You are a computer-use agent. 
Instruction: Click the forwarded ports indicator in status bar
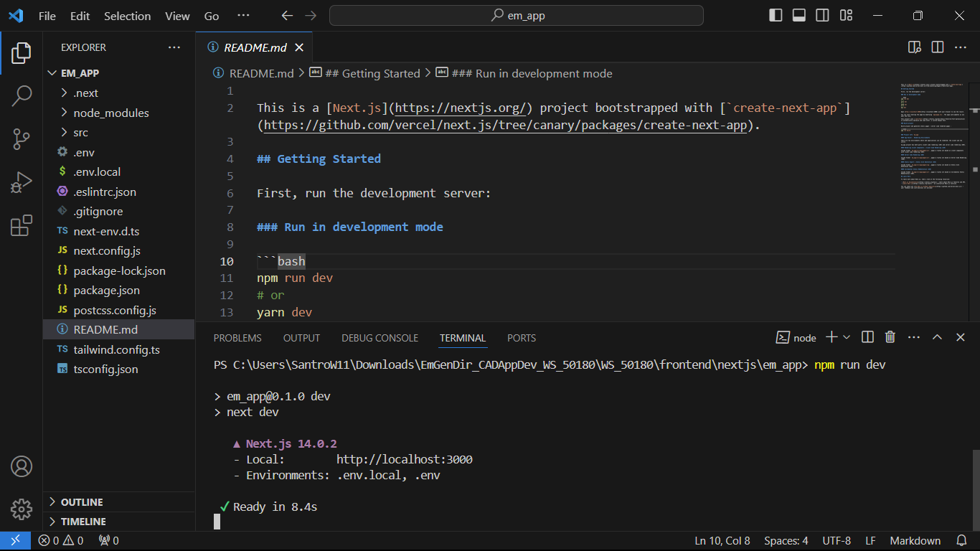click(109, 540)
